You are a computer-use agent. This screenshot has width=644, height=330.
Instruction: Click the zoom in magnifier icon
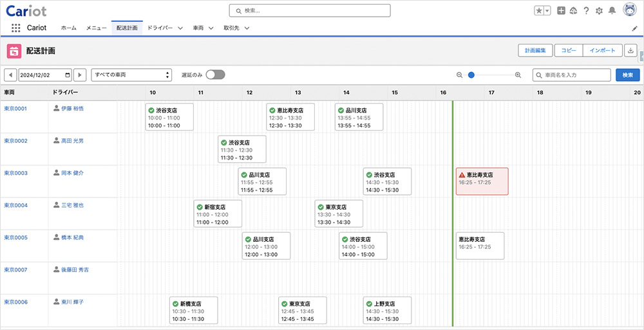point(518,75)
